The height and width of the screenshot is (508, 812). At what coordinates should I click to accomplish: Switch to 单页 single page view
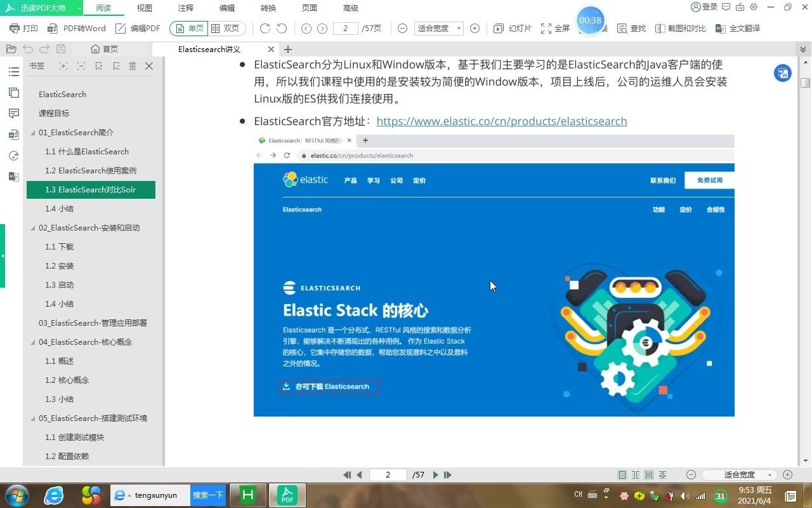[188, 29]
